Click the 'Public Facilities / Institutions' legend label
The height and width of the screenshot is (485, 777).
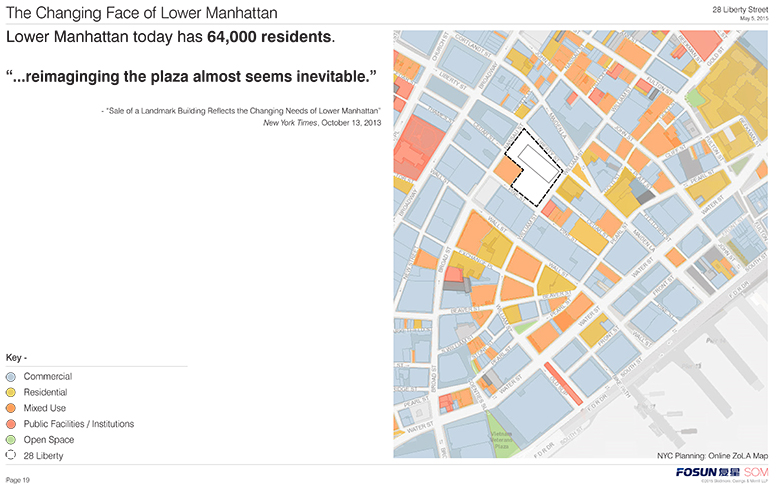click(x=79, y=424)
